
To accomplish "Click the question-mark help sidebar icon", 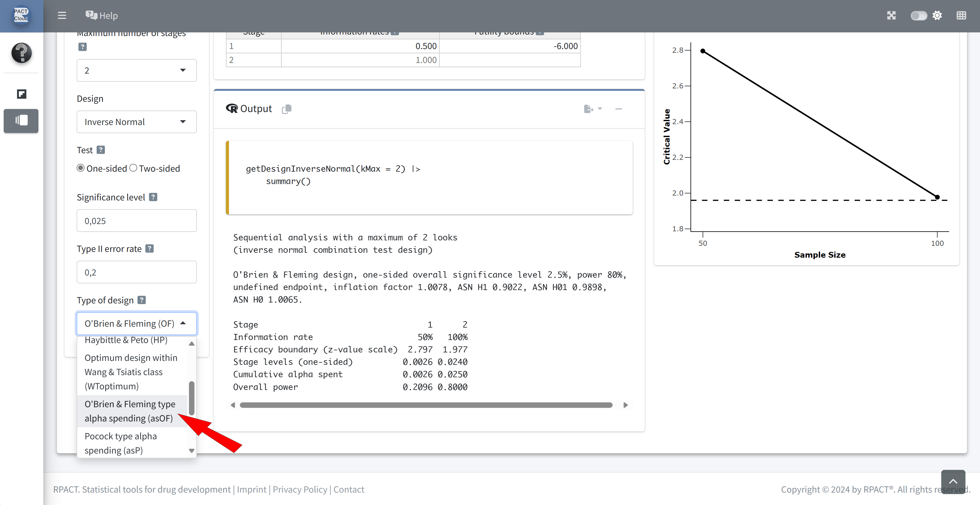I will pos(21,52).
